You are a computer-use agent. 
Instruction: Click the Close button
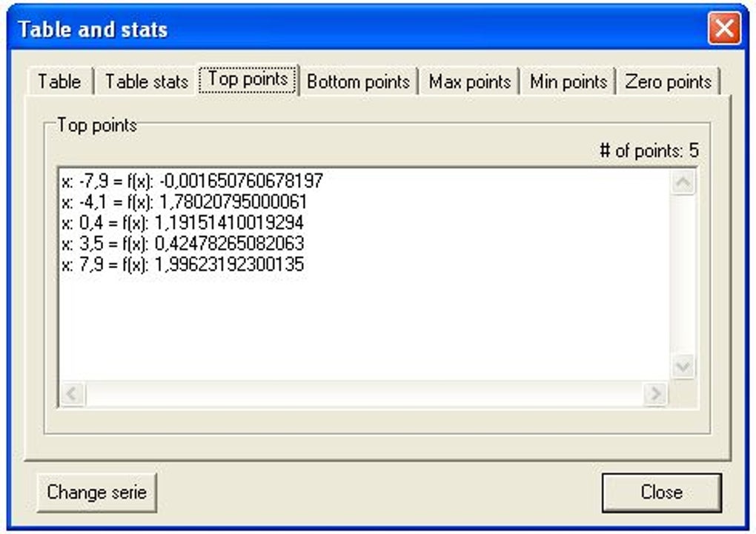tap(661, 492)
